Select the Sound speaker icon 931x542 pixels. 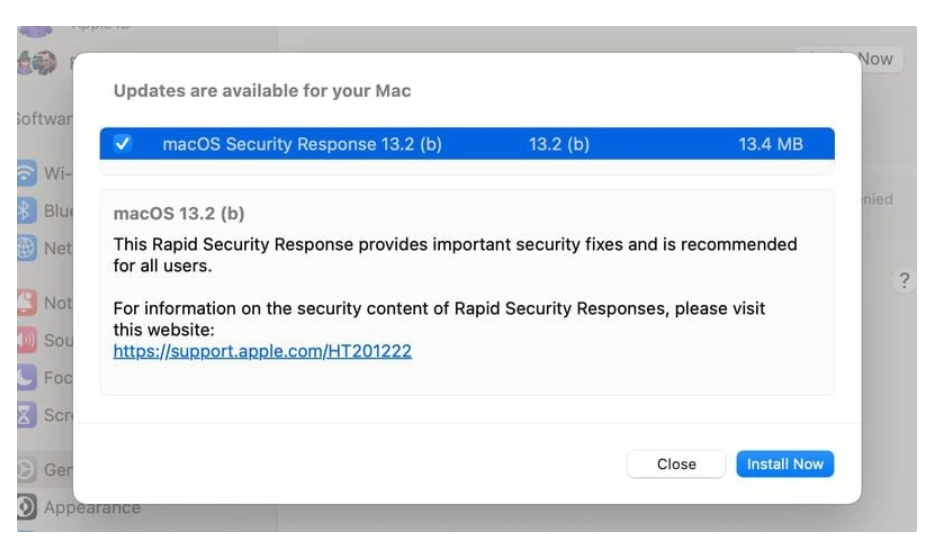[26, 340]
